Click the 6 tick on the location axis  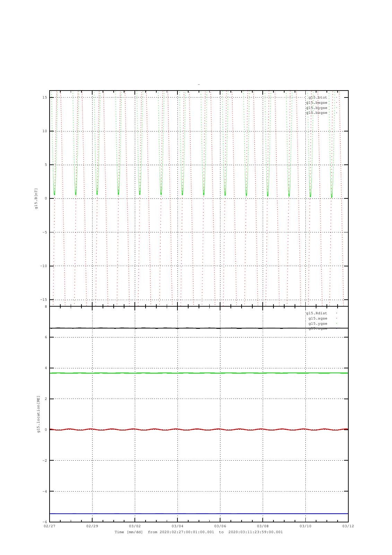click(46, 337)
